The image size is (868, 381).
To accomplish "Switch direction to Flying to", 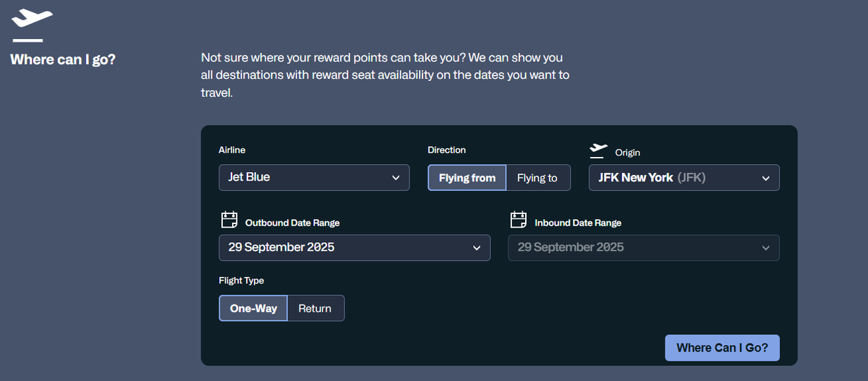I will 537,178.
